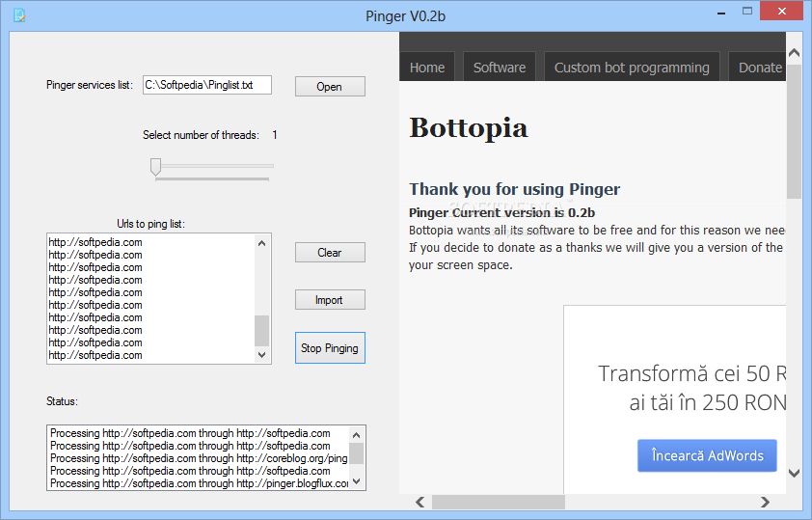
Task: Close the Pinger V0.2b window
Action: pyautogui.click(x=782, y=11)
